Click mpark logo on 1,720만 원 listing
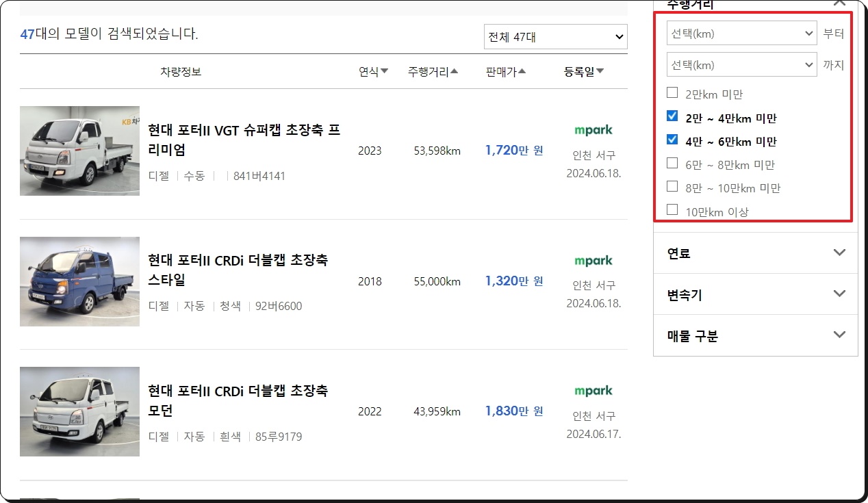This screenshot has height=503, width=868. tap(593, 130)
